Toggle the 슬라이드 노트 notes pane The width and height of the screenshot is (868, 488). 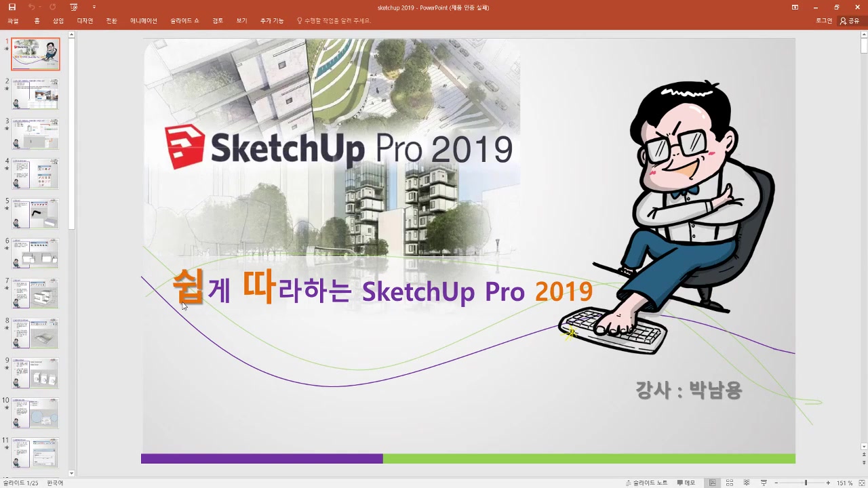tap(646, 483)
